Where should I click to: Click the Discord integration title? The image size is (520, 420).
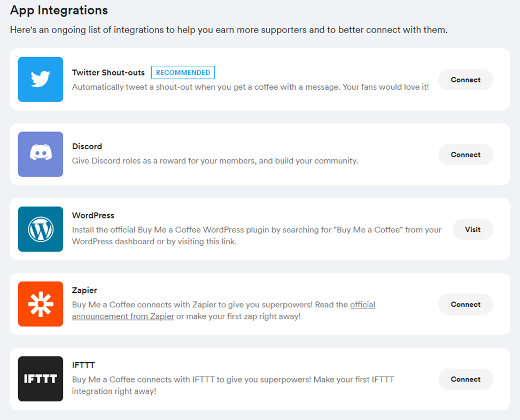tap(87, 146)
